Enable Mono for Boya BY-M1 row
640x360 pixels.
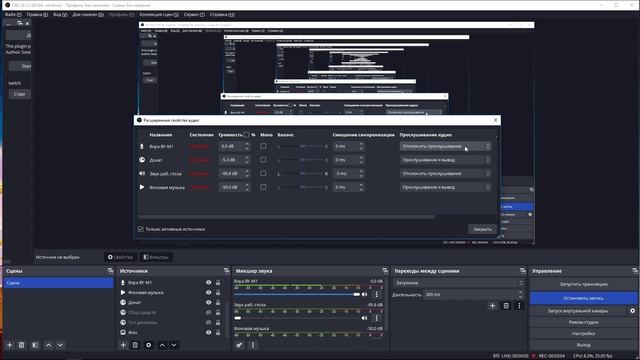[x=263, y=146]
